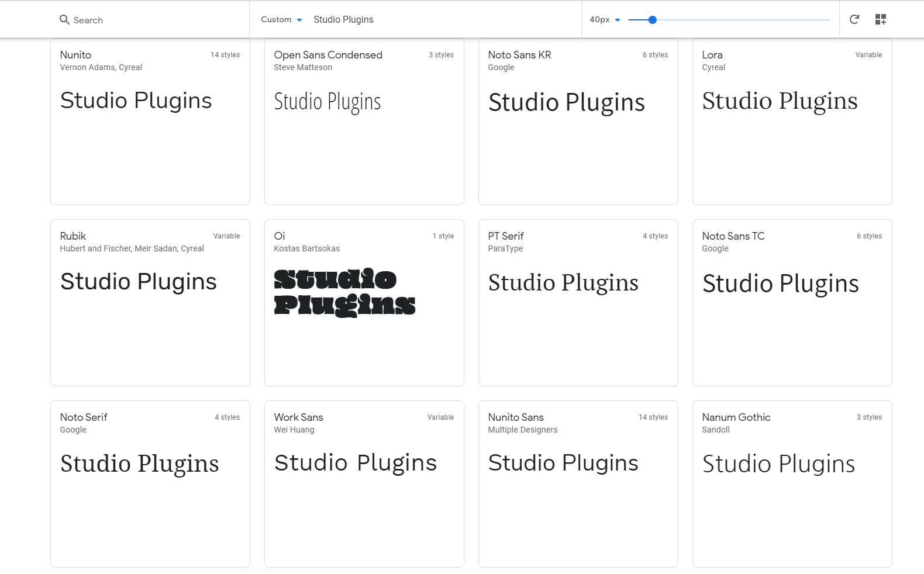Image resolution: width=924 pixels, height=574 pixels.
Task: Click the Lora Studio Plugins preview sample
Action: tap(780, 102)
